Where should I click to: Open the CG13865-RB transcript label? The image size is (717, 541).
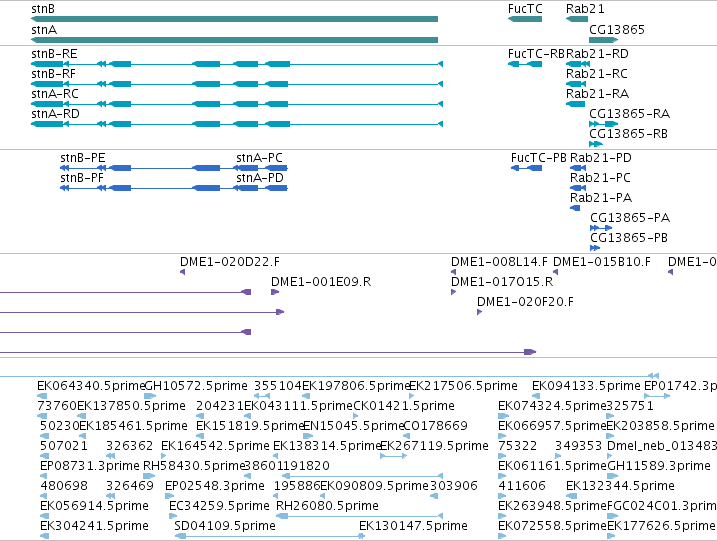click(x=628, y=134)
